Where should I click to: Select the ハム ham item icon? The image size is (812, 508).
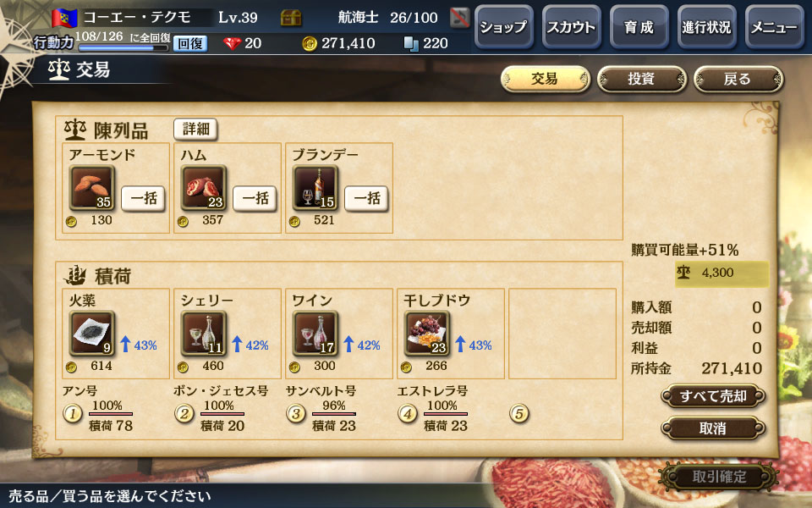pos(204,188)
